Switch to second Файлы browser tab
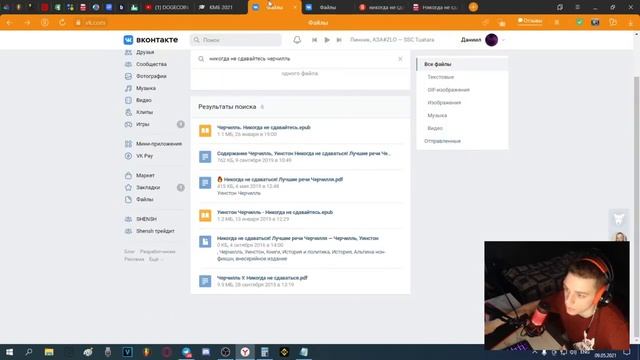640x360 pixels. click(x=327, y=7)
